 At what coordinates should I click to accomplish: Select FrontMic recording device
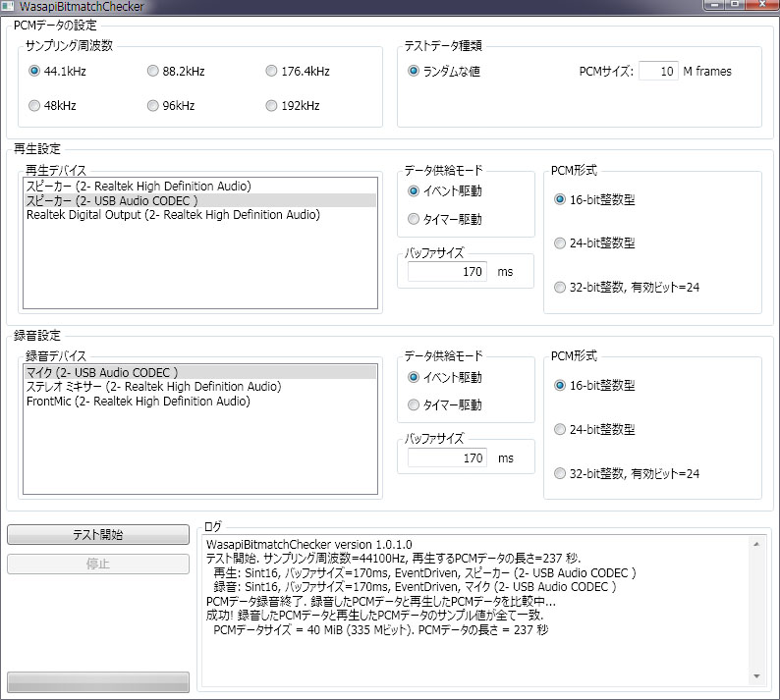point(200,401)
